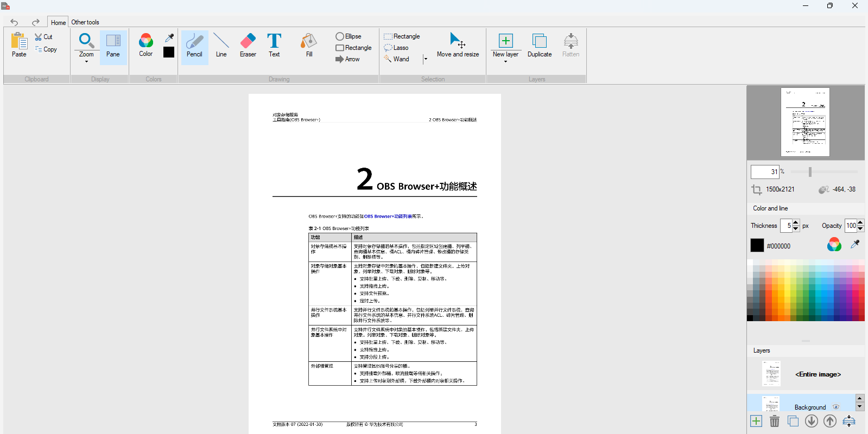Select the eyedropper in the Colors group
Screen dimensions: 868x434
click(x=169, y=38)
